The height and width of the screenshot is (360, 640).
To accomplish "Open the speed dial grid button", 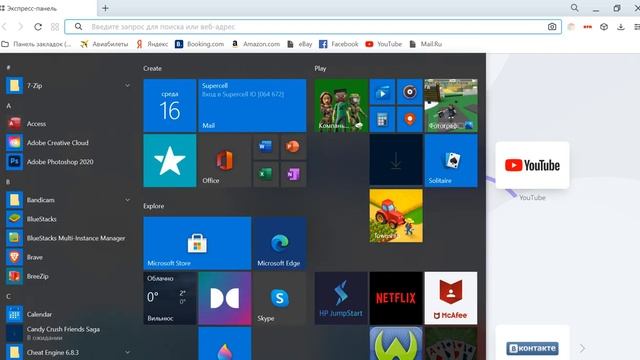I will point(55,27).
